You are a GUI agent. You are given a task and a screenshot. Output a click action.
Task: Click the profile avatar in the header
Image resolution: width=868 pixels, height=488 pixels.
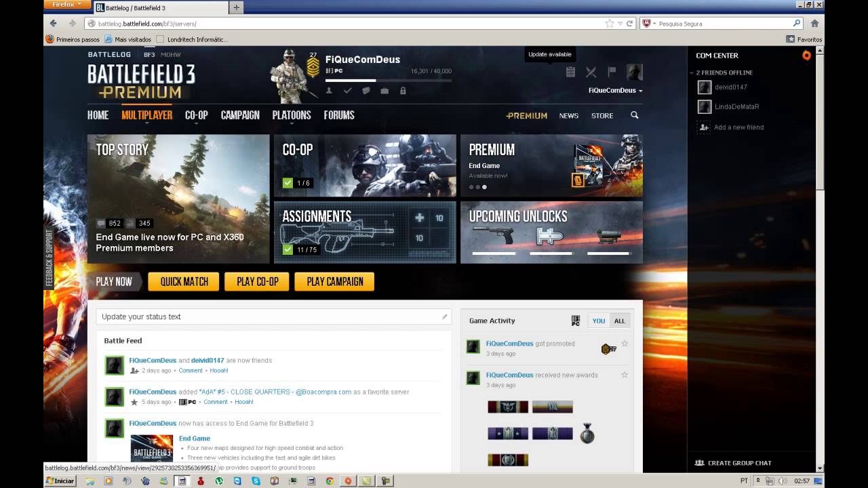click(634, 72)
